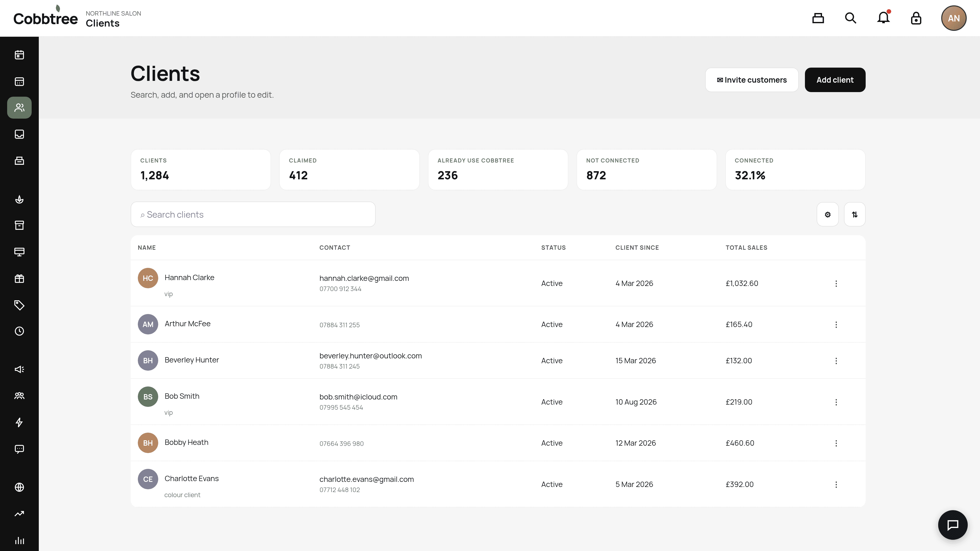Open row menu for Beverley Hunter
980x551 pixels.
(x=836, y=360)
